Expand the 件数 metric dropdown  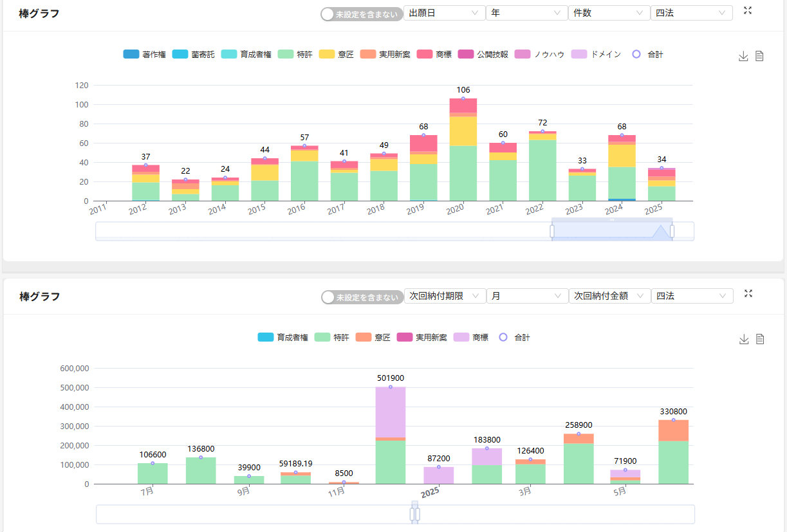point(609,13)
